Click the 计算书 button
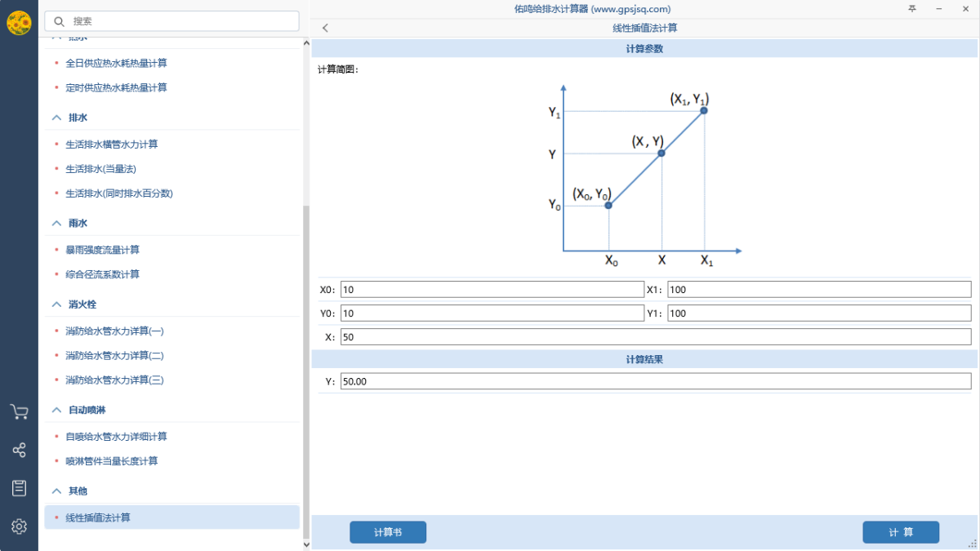This screenshot has width=980, height=551. click(x=388, y=532)
